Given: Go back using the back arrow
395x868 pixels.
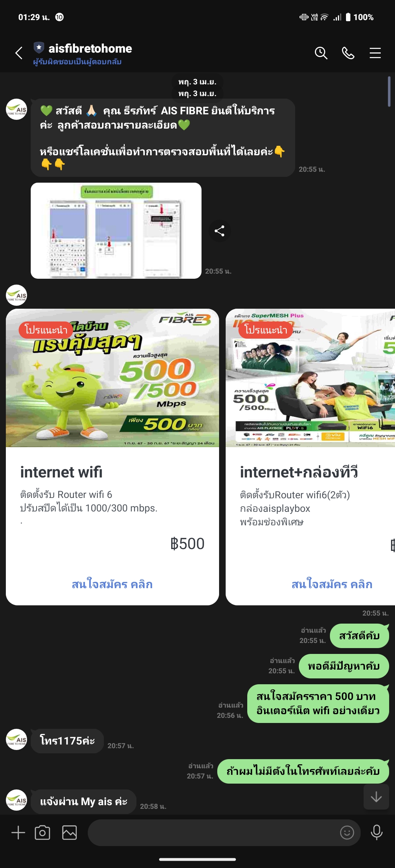Looking at the screenshot, I should [x=19, y=53].
